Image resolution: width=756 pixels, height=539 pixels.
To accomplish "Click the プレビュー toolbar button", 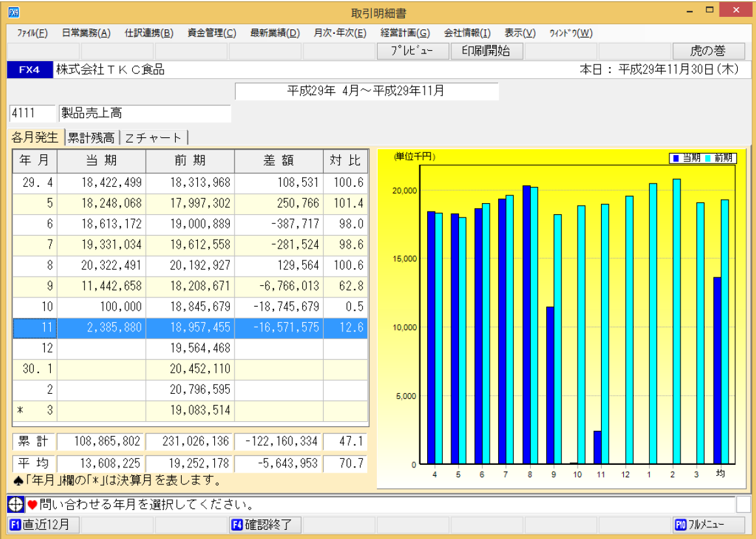I will click(413, 51).
